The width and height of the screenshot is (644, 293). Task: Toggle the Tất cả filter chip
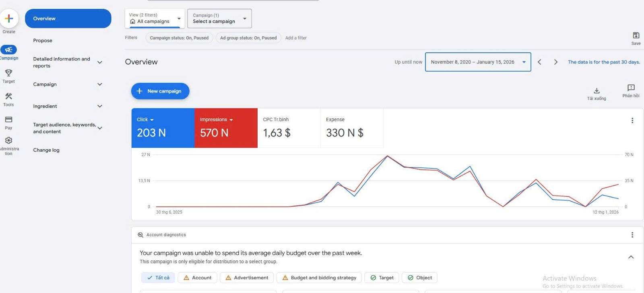click(158, 278)
